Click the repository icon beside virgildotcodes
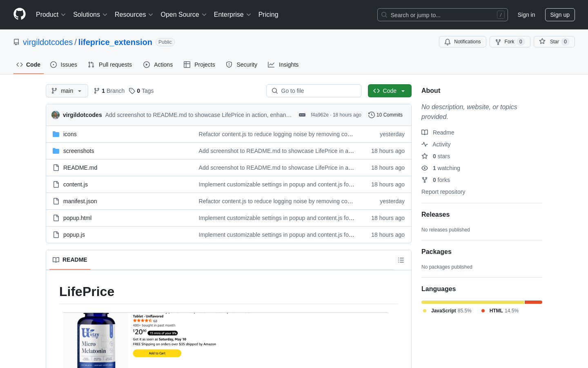Image resolution: width=588 pixels, height=368 pixels. pyautogui.click(x=16, y=42)
